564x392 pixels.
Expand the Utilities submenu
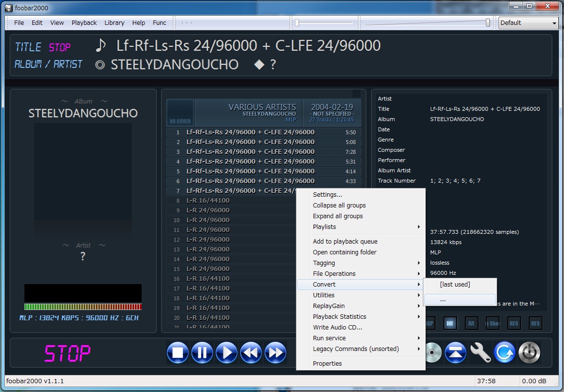[361, 295]
